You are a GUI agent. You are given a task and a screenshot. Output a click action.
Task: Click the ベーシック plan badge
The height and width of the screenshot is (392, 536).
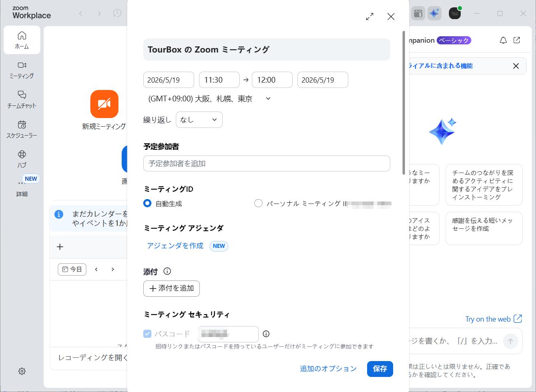[454, 40]
